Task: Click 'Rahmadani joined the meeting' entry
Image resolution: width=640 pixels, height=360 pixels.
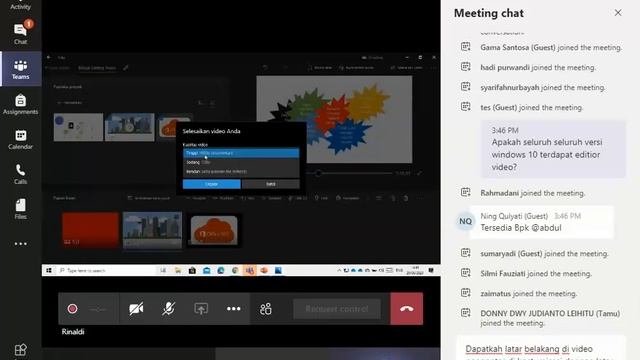Action: tap(532, 193)
